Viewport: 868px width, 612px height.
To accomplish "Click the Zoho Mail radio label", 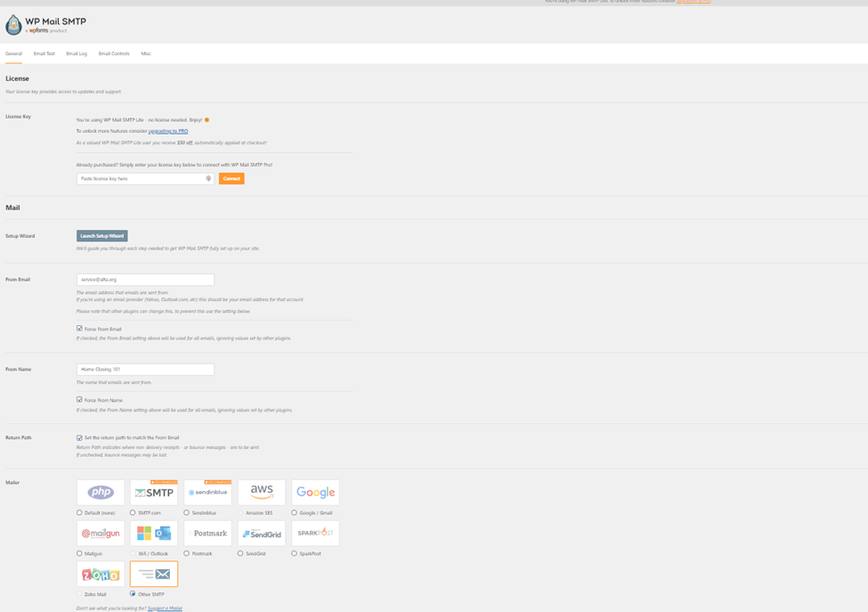I will pos(95,594).
